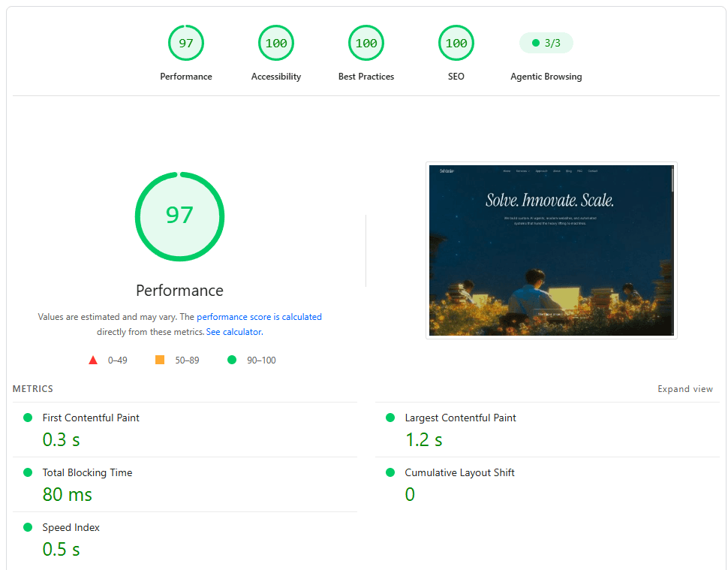Click the green dot beside Total Blocking Time
Screen dimensions: 728x570
coord(28,472)
